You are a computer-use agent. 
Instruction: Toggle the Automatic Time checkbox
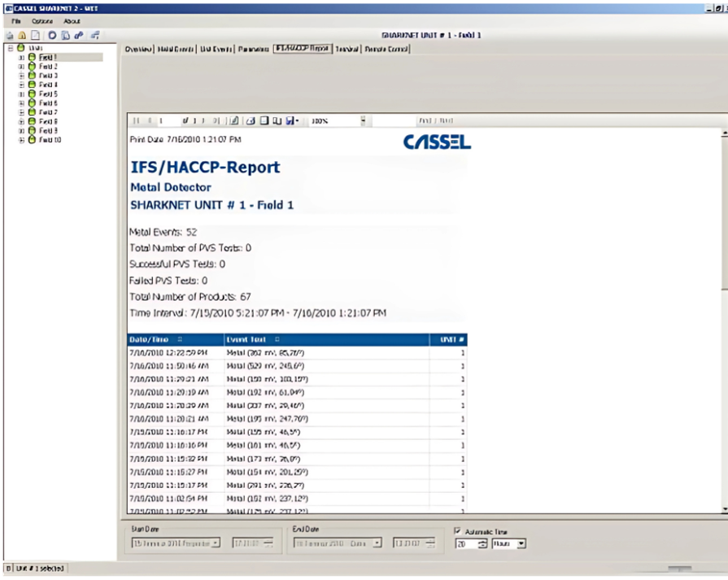(x=458, y=530)
